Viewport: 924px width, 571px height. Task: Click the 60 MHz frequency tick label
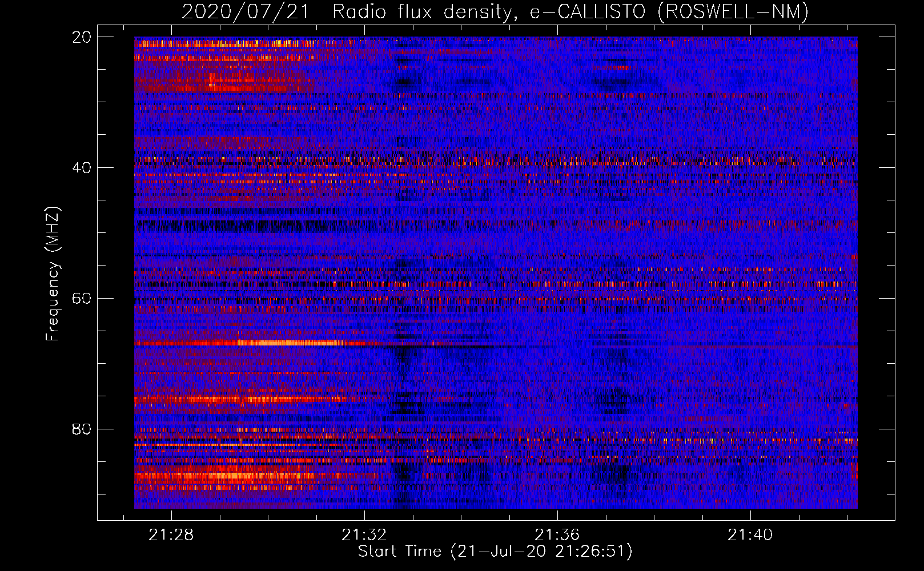click(82, 298)
